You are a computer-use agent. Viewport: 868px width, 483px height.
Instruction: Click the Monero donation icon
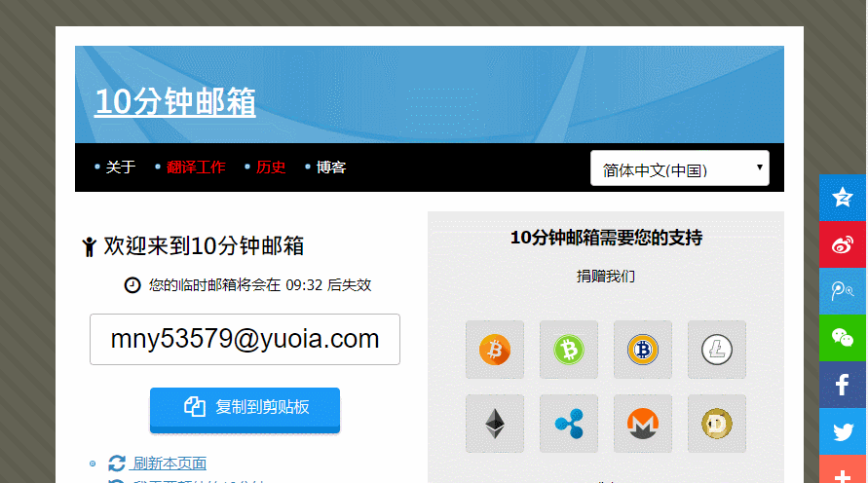click(643, 424)
